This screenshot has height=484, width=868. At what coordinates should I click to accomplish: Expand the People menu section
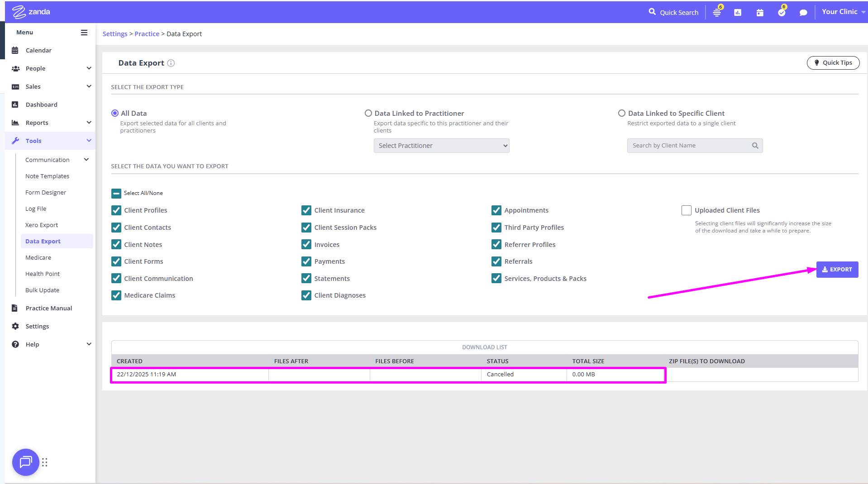pos(89,68)
